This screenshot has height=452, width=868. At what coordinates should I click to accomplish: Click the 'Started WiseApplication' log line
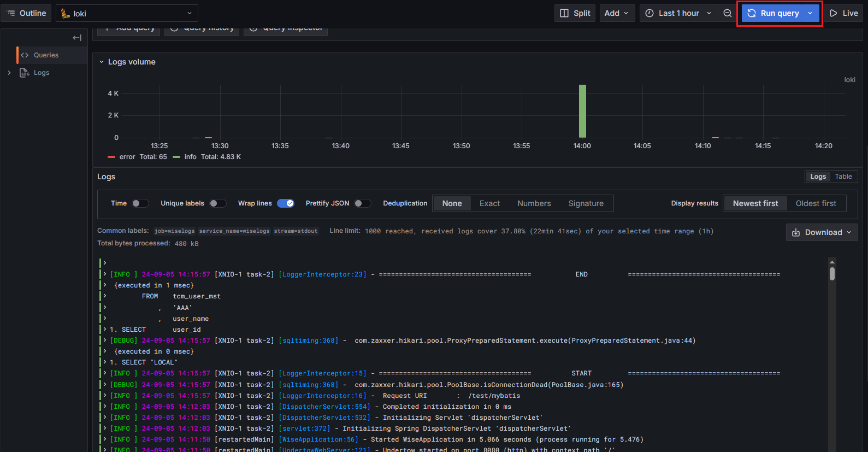pos(376,439)
